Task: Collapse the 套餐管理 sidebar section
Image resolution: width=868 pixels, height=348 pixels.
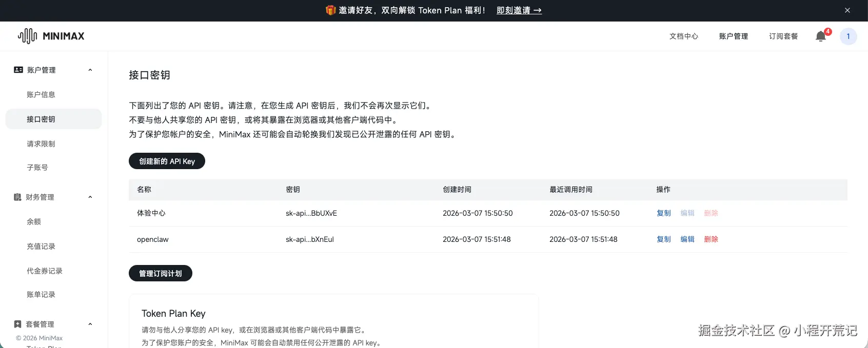Action: coord(90,324)
